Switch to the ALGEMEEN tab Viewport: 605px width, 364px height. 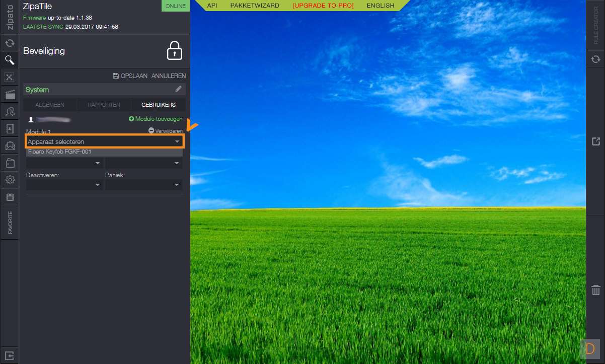pos(49,105)
